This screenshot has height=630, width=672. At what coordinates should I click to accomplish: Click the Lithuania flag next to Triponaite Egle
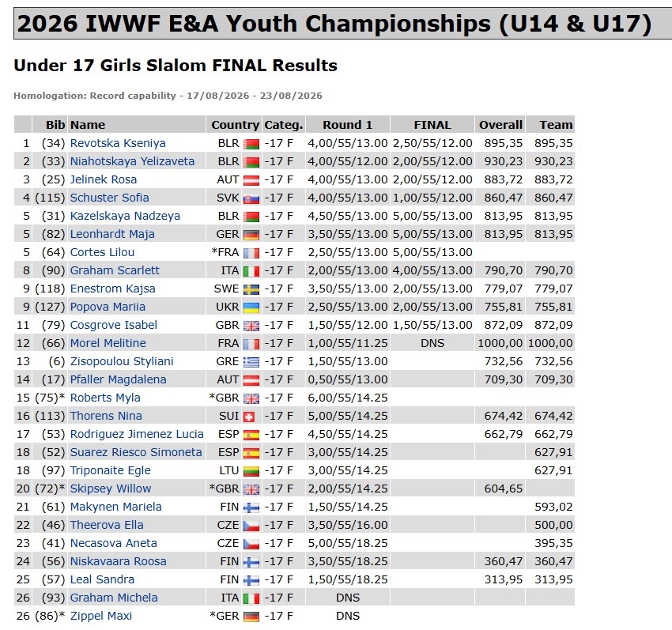[x=251, y=471]
